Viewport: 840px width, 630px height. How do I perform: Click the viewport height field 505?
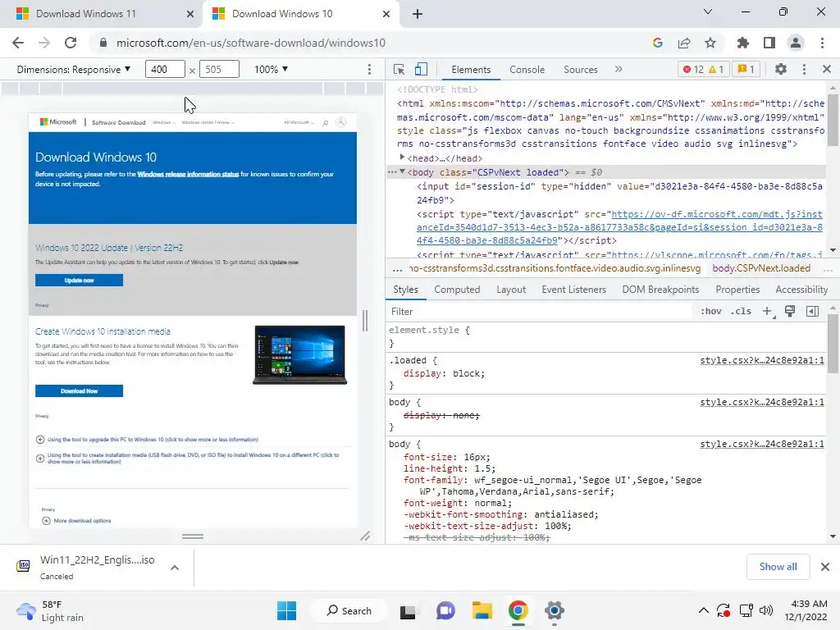[219, 69]
